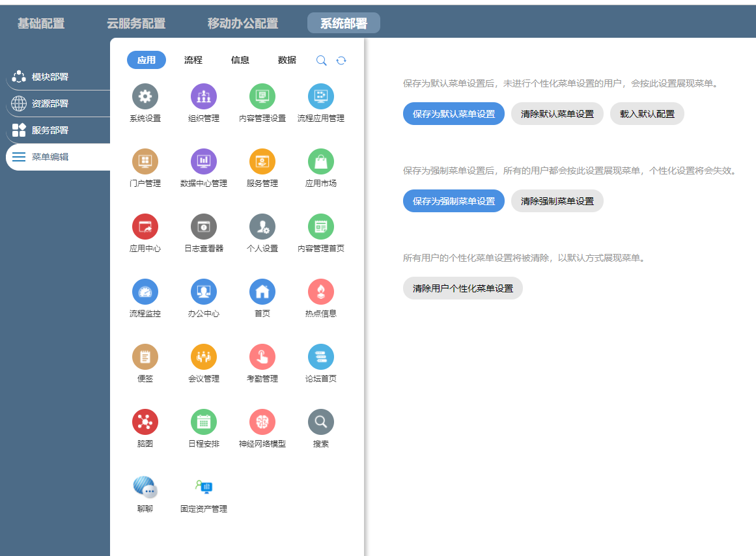Switch to the 云服务配置 tab
The height and width of the screenshot is (556, 756).
(136, 23)
